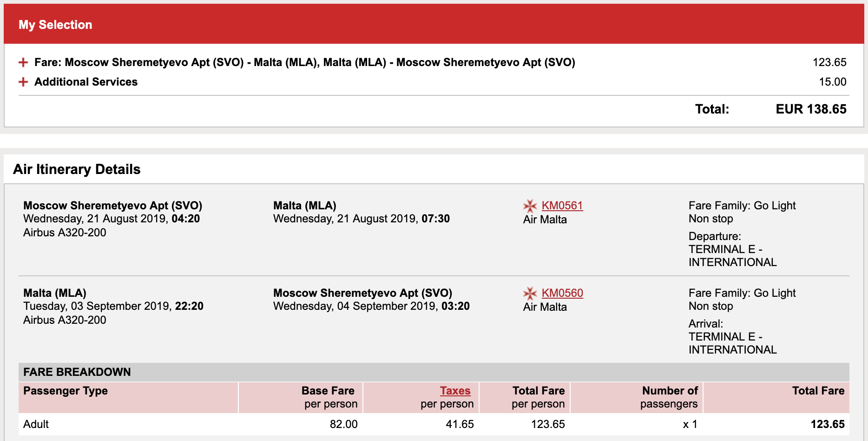The image size is (868, 441).
Task: Select Fare Family Go Light for KM0561
Action: coord(742,206)
